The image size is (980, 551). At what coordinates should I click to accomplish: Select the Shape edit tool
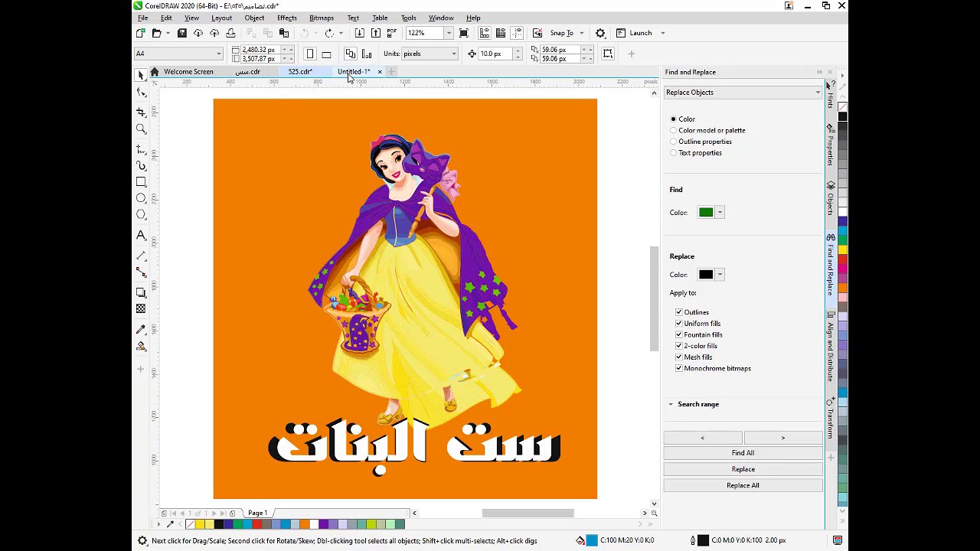[141, 93]
